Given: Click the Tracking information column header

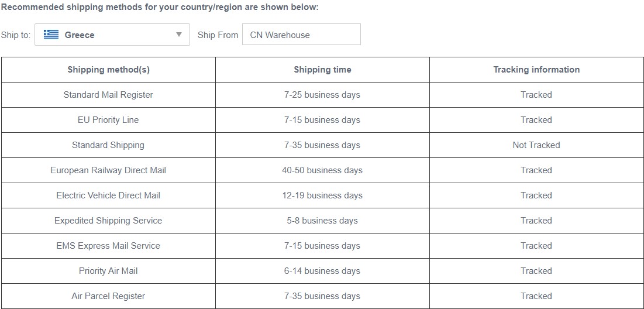Looking at the screenshot, I should [x=536, y=70].
